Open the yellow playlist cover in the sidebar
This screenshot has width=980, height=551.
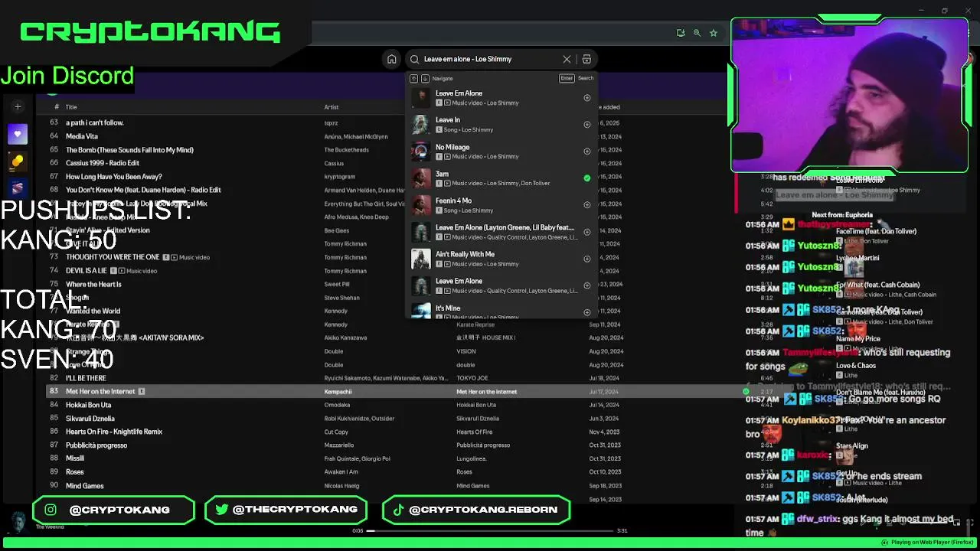18,161
